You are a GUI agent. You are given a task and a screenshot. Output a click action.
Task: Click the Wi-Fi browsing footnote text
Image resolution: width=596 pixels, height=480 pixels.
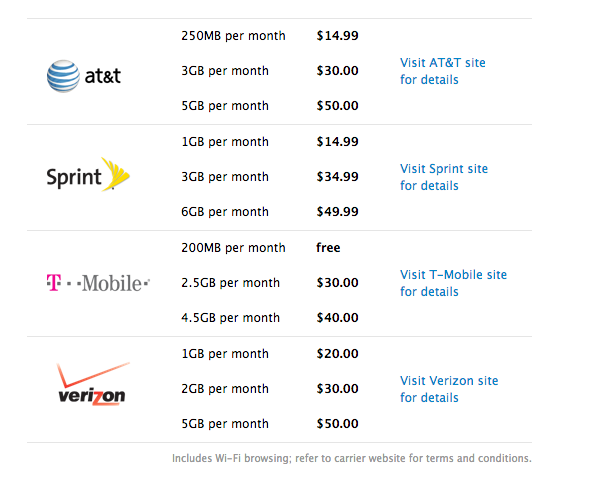pos(352,458)
